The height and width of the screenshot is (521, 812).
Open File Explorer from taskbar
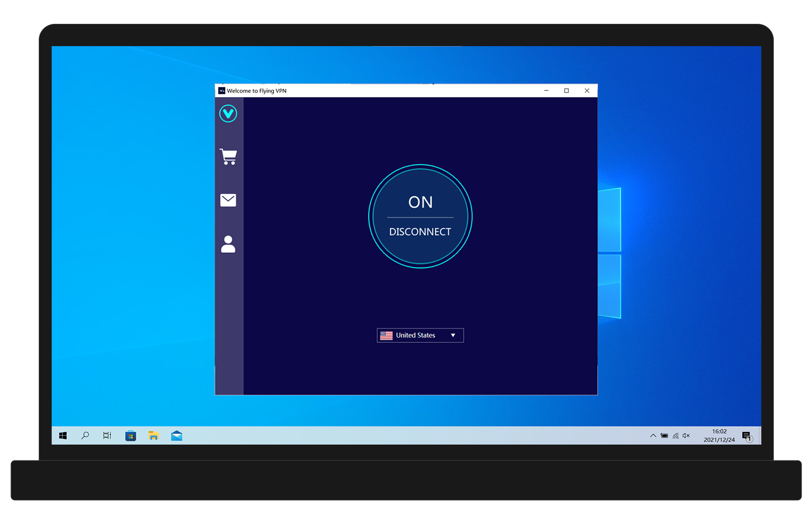(153, 436)
